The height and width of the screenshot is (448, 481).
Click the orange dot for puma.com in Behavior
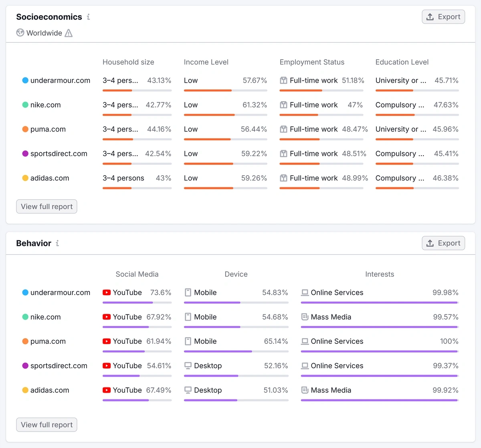tap(25, 341)
